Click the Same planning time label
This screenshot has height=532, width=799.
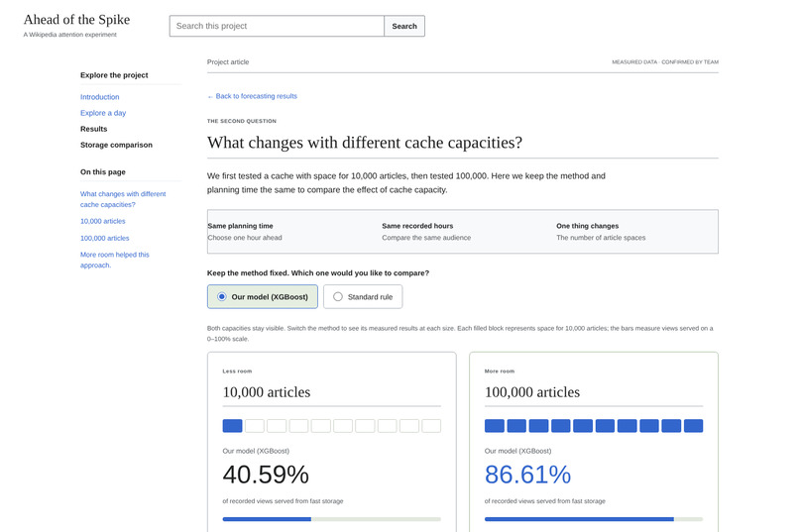click(x=240, y=226)
